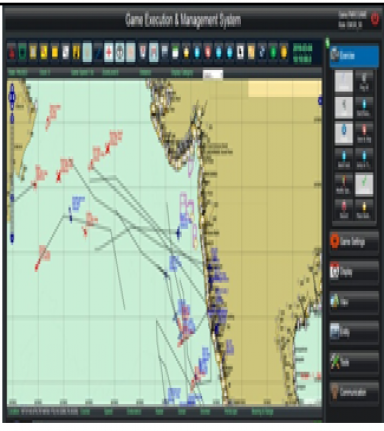Expand the Tools section
The image size is (384, 431).
coord(354,362)
